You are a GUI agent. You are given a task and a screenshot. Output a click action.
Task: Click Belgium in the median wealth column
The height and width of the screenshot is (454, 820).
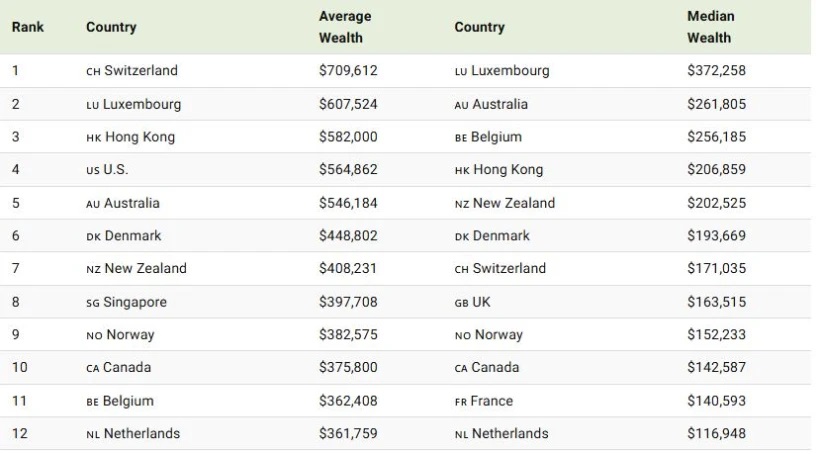pos(496,137)
